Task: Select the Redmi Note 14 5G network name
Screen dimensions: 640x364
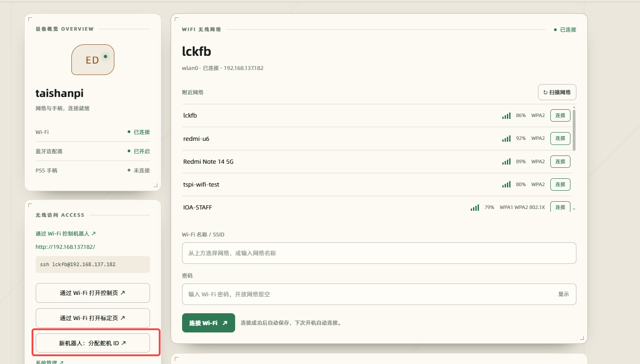Action: (208, 162)
